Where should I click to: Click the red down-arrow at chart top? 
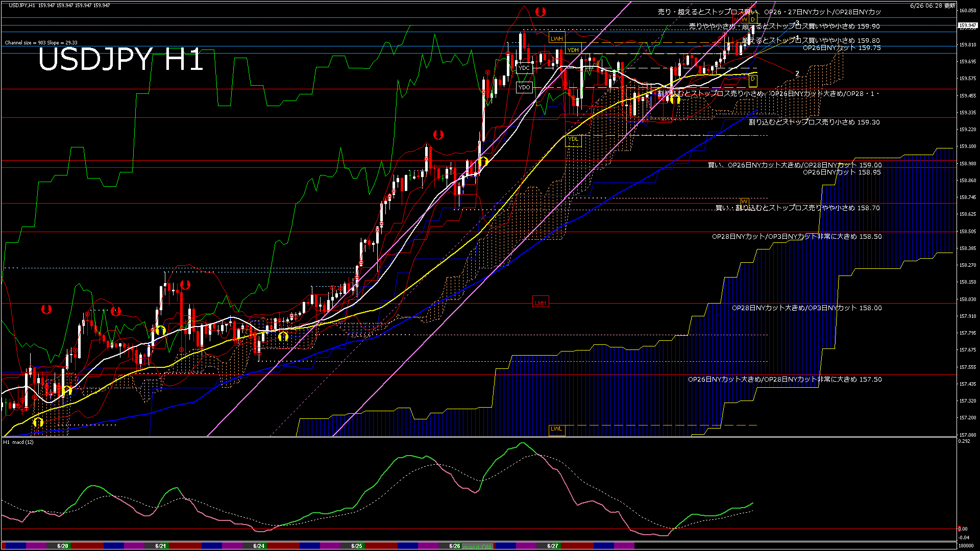540,11
